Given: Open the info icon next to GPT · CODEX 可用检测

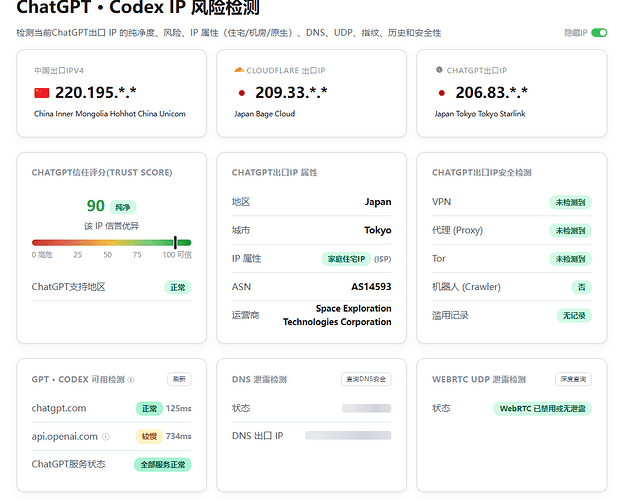Looking at the screenshot, I should pos(131,380).
